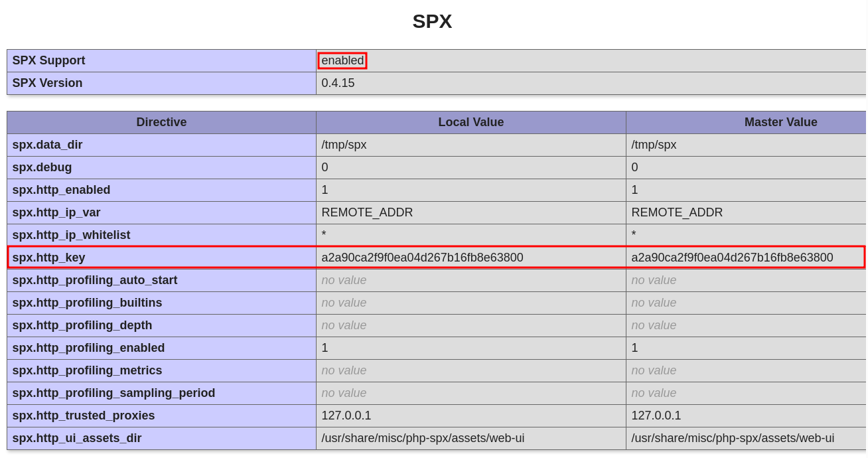868x458 pixels.
Task: Click the local 127.0.0.1 value of spx.http_trusted_proxies
Action: pos(346,416)
